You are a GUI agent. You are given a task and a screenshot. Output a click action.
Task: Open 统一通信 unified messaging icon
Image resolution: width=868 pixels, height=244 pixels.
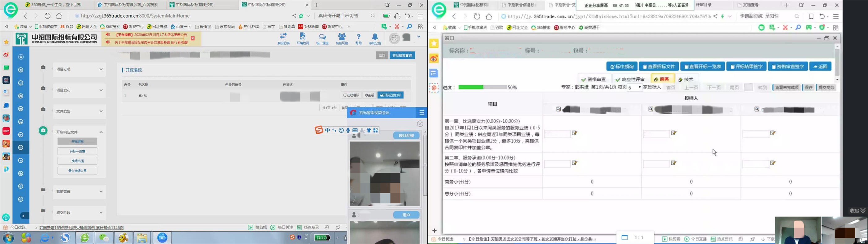coord(322,37)
